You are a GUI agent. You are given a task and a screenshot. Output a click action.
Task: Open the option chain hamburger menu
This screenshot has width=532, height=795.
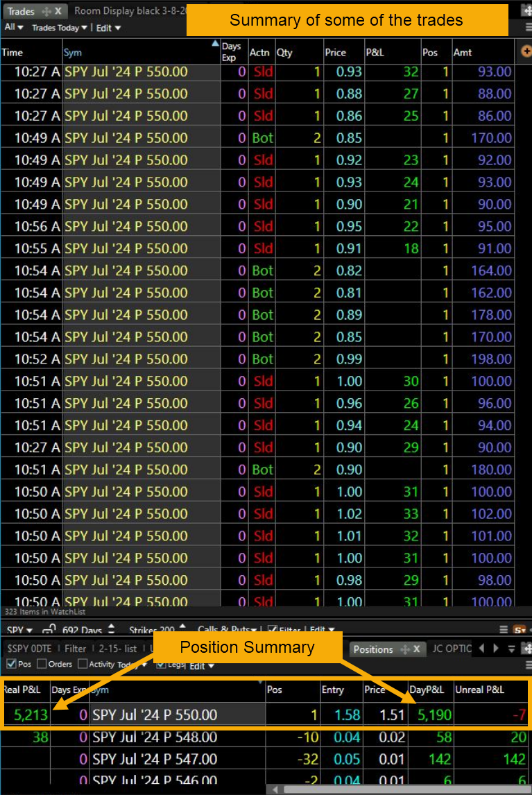(x=503, y=629)
